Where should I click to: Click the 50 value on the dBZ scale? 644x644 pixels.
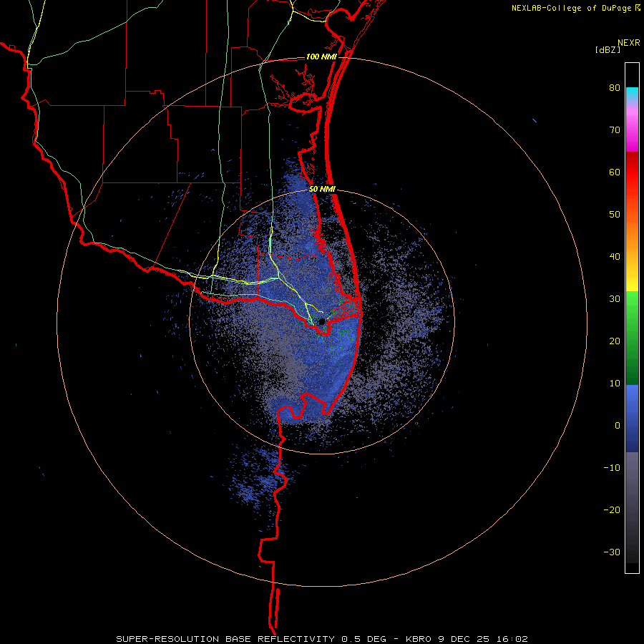tap(615, 215)
